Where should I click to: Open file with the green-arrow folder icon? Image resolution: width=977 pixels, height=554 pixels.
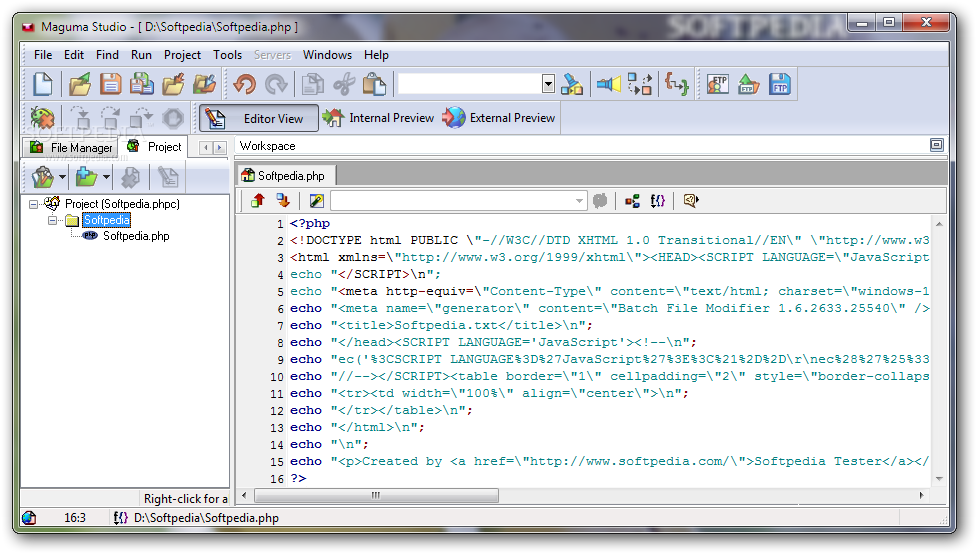(80, 84)
